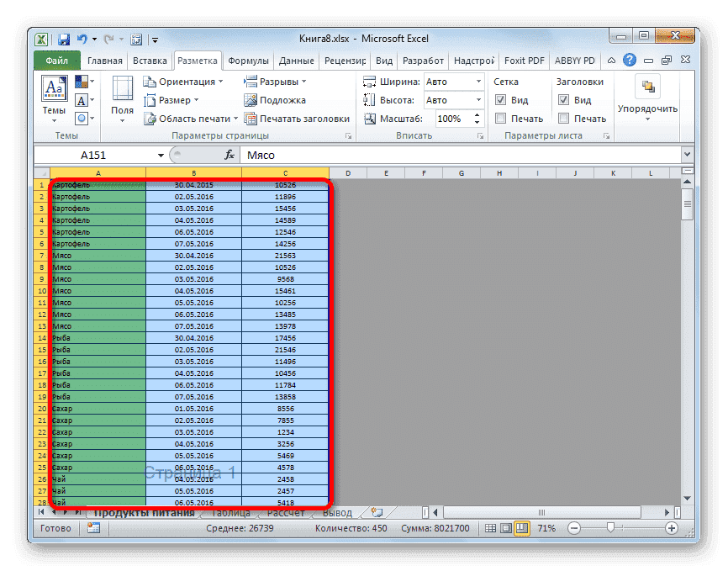Disable Вид checkbox under Заголовки
The height and width of the screenshot is (571, 728).
[x=562, y=98]
